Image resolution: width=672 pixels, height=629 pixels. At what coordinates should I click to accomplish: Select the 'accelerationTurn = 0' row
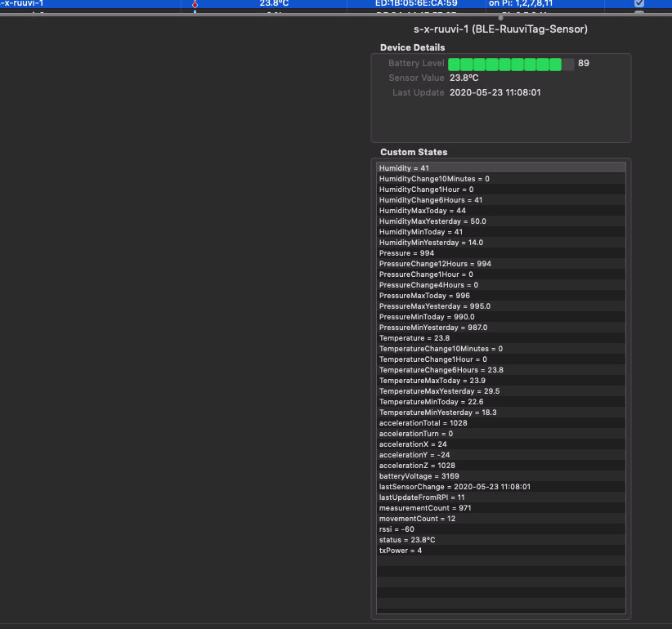click(500, 434)
